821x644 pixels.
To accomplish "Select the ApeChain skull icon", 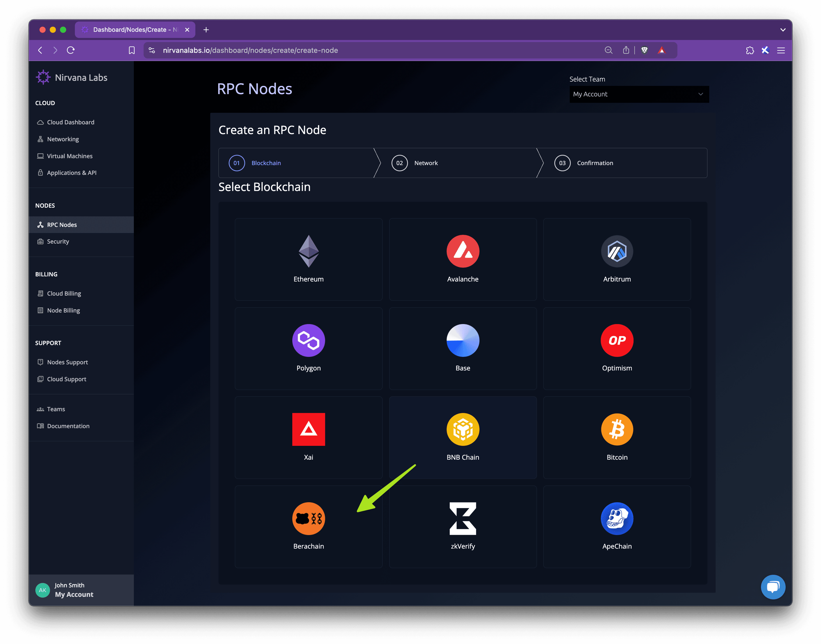I will tap(616, 518).
